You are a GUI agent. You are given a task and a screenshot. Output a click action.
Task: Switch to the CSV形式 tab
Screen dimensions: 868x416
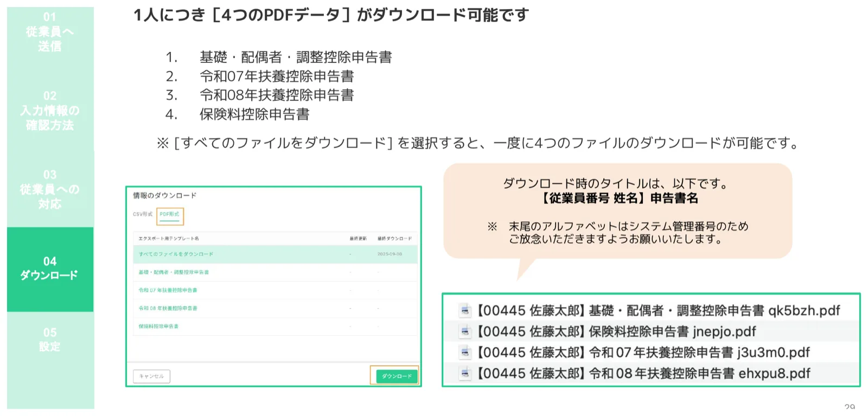[143, 214]
